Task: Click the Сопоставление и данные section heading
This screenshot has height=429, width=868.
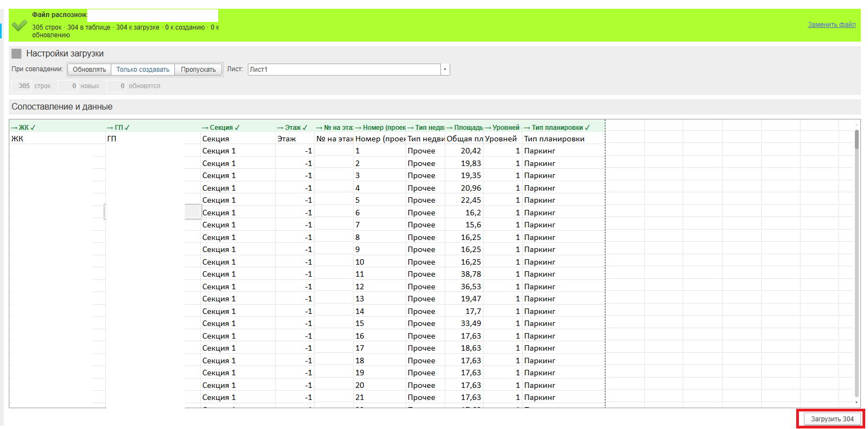Action: (x=62, y=107)
